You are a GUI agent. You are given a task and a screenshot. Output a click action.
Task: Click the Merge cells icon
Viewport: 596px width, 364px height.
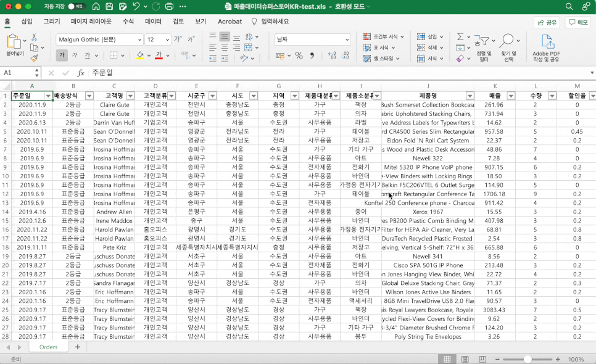pos(249,48)
